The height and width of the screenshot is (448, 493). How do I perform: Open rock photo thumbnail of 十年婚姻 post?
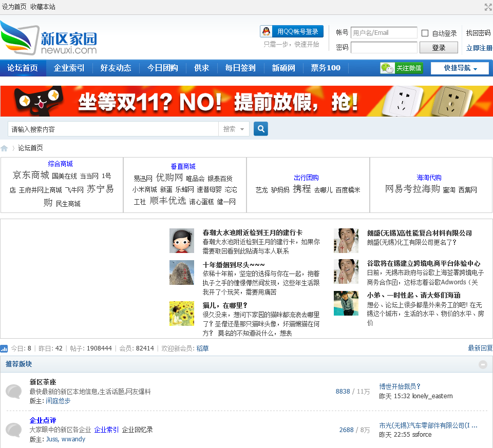coord(182,272)
